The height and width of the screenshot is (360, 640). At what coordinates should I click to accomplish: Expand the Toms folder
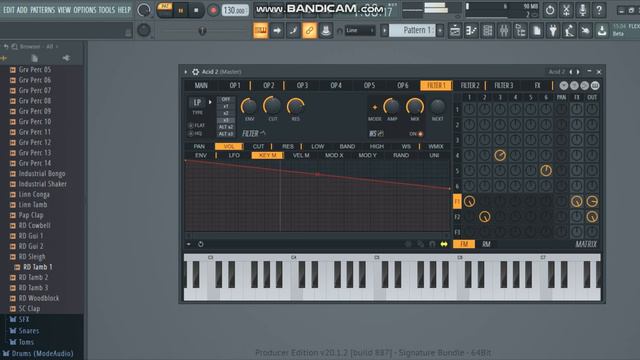(x=26, y=342)
